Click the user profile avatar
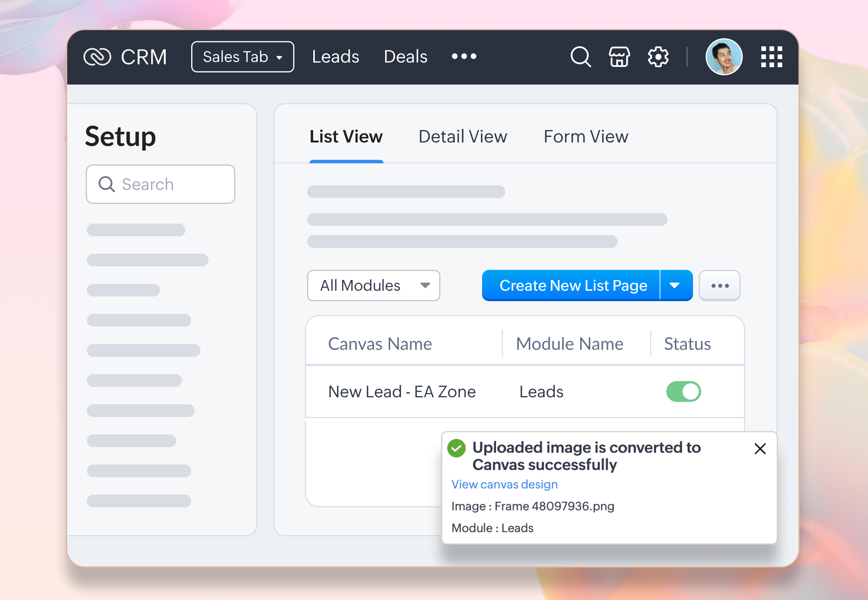The width and height of the screenshot is (868, 600). tap(724, 57)
